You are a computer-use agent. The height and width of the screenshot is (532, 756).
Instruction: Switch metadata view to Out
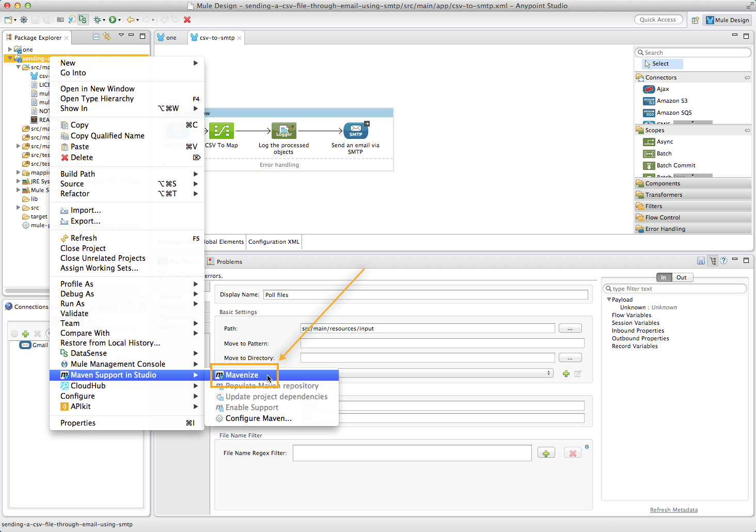681,277
